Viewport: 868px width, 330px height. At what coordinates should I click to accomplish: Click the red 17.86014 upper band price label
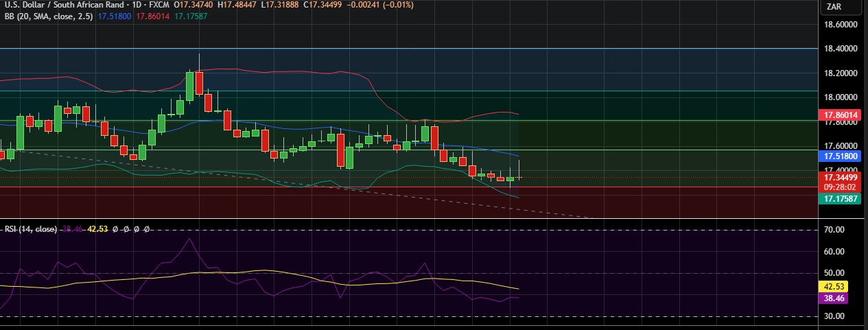tap(841, 115)
